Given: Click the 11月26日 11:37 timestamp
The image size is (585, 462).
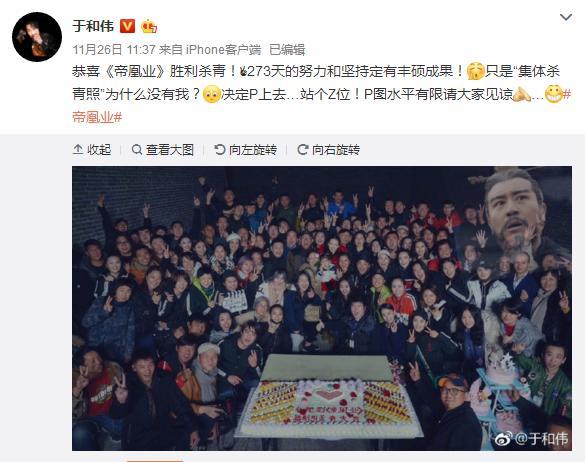Looking at the screenshot, I should tap(114, 49).
